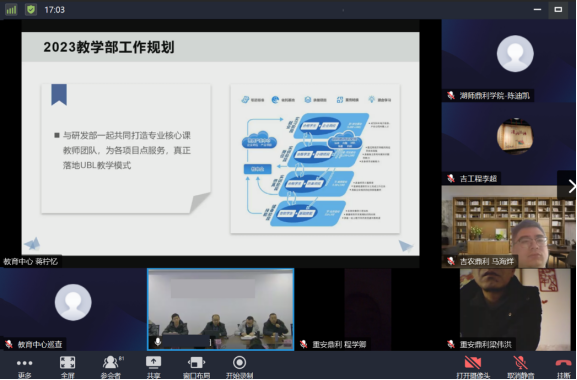Enter fullscreen with the 全屏 icon

pos(67,367)
